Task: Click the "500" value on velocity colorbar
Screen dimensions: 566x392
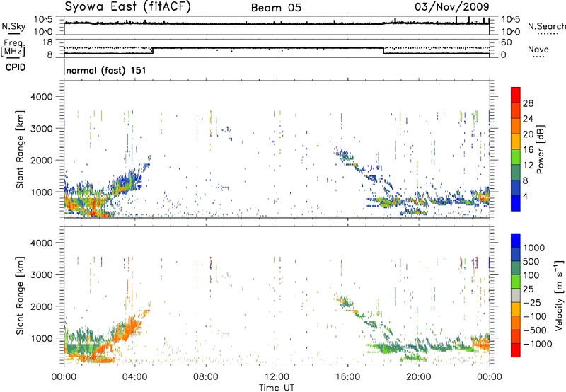Action: point(532,262)
